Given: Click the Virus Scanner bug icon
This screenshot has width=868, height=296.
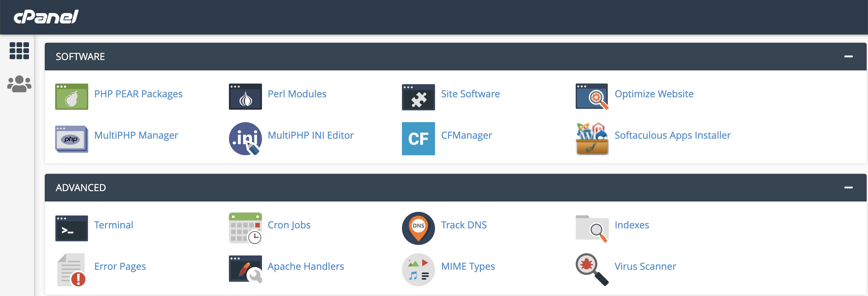Looking at the screenshot, I should [592, 270].
